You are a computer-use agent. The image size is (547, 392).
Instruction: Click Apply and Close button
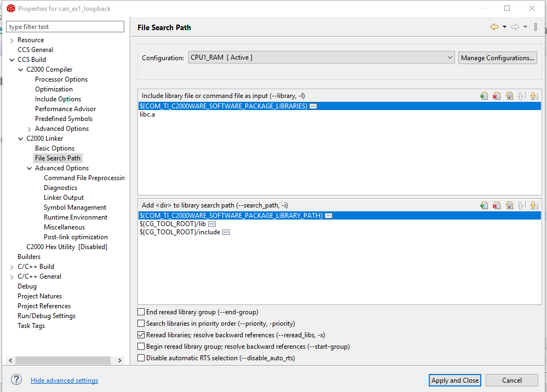[x=454, y=380]
